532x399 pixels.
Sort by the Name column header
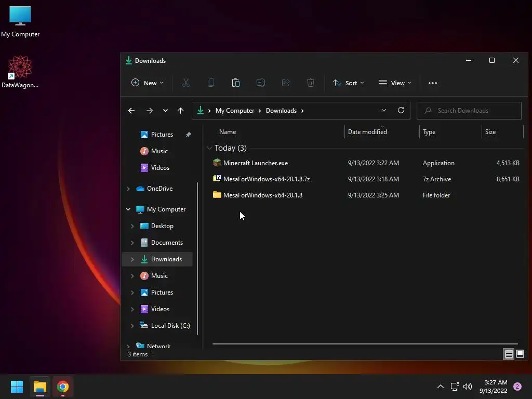coord(228,132)
